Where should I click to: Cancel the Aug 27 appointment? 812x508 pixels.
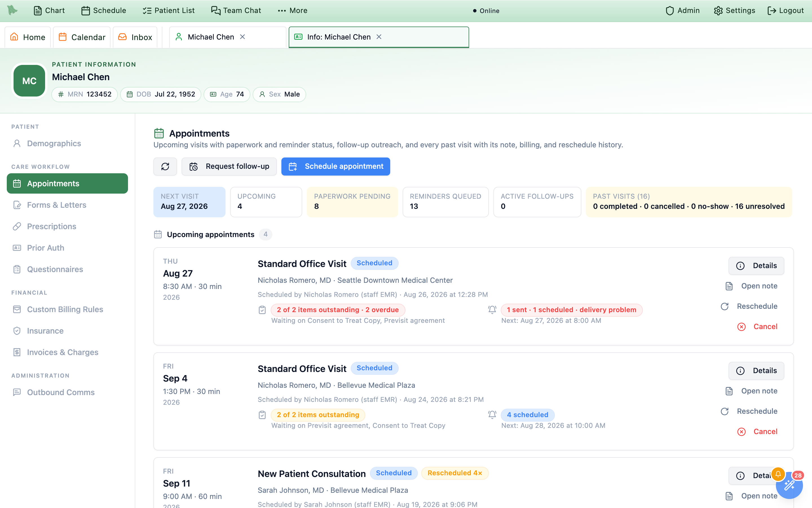[757, 327]
